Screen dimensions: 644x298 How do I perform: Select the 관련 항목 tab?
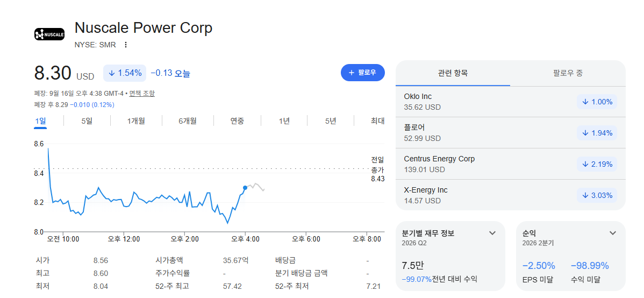tap(453, 73)
